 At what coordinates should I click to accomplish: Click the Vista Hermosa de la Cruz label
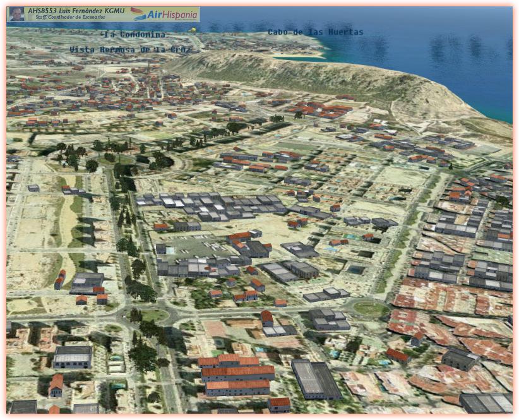pos(129,49)
